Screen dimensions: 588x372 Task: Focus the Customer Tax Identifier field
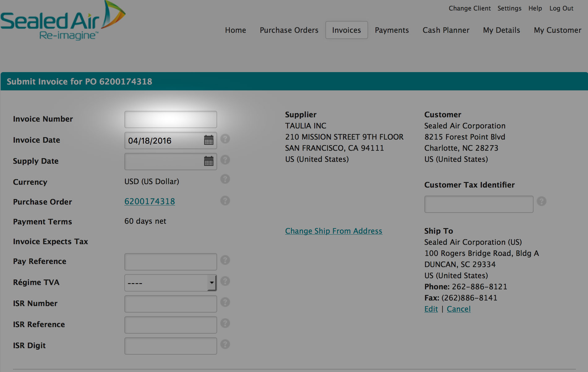pos(479,204)
